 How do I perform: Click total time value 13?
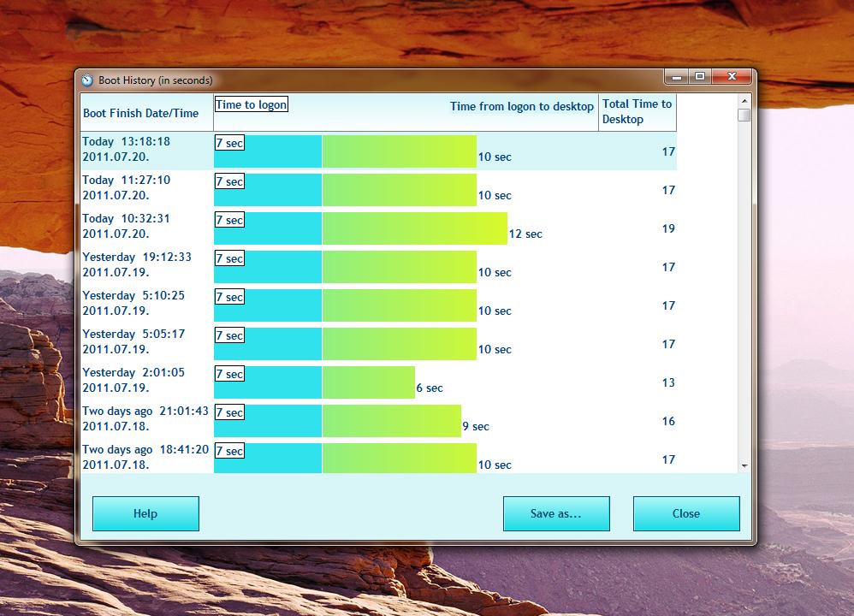pos(669,383)
